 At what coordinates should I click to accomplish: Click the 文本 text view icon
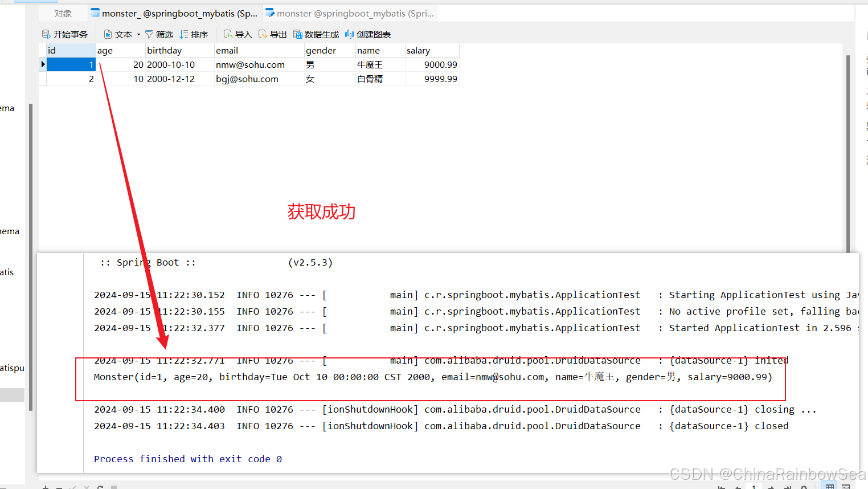(108, 35)
